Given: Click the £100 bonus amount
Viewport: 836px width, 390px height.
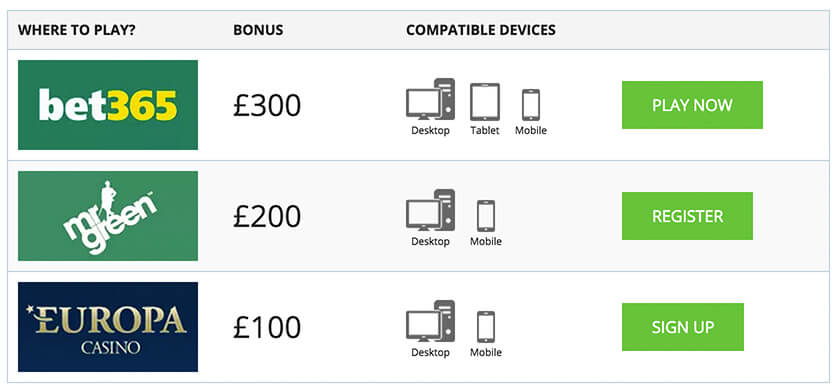Looking at the screenshot, I should (x=267, y=327).
